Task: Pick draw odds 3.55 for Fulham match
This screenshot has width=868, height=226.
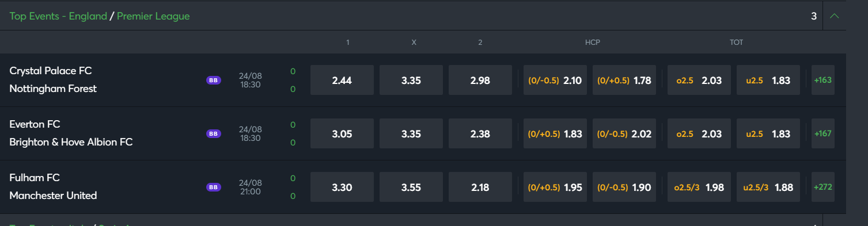Action: tap(411, 187)
